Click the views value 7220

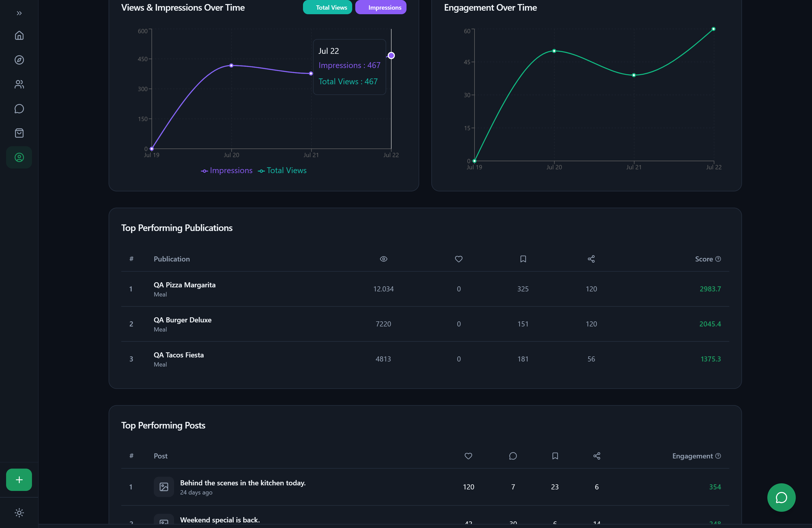[x=383, y=324]
